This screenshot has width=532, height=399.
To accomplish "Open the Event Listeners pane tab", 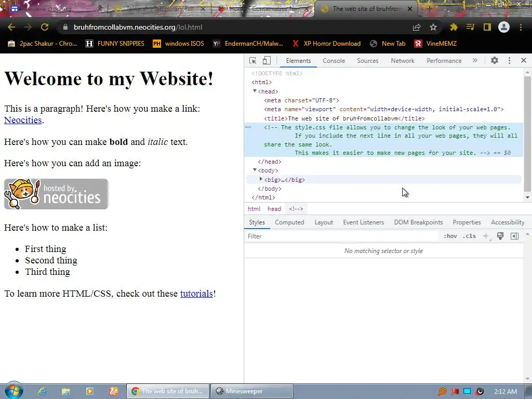I will point(363,222).
